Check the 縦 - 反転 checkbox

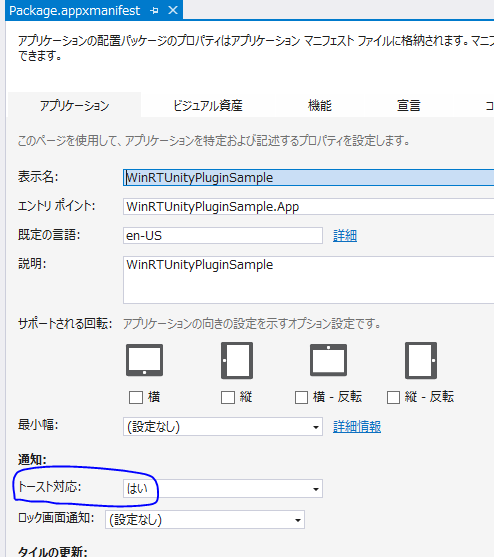(x=393, y=398)
